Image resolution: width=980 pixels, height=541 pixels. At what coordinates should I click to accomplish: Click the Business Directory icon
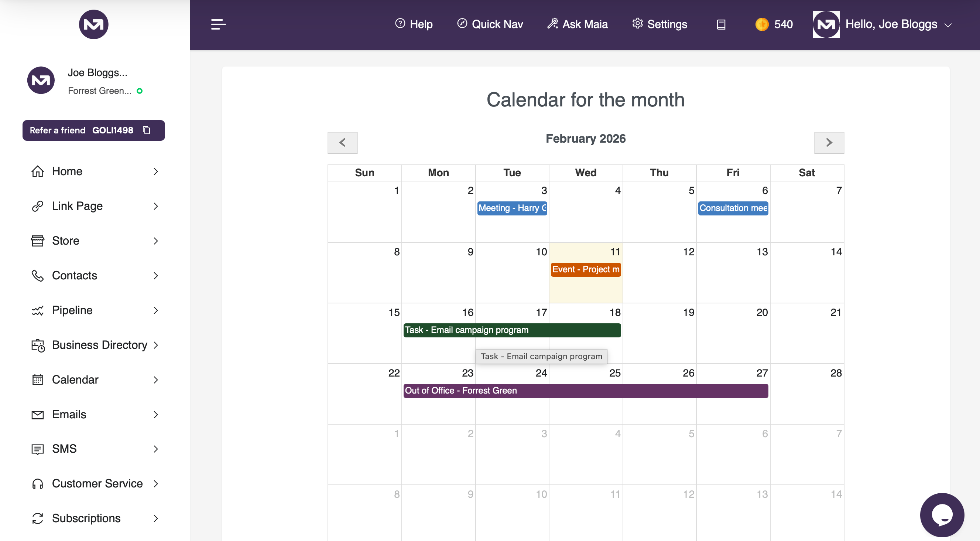(38, 345)
